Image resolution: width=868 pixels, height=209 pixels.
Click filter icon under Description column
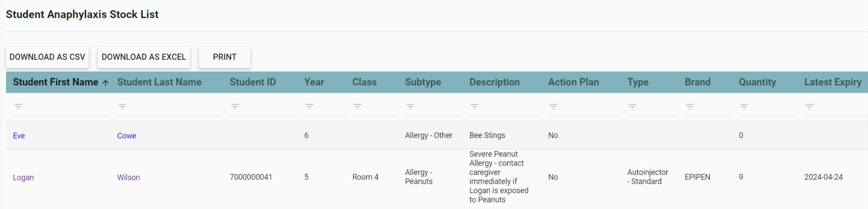(474, 106)
